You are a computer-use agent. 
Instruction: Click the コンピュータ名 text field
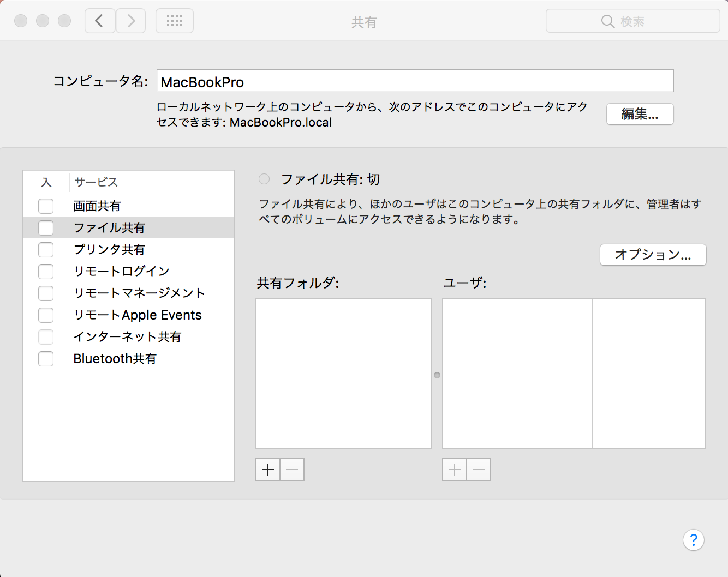pyautogui.click(x=415, y=81)
